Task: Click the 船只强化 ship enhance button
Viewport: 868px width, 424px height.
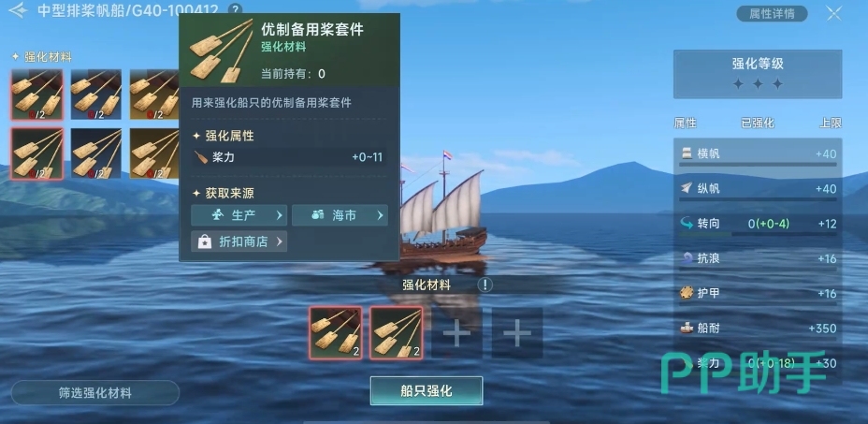Action: (x=427, y=390)
